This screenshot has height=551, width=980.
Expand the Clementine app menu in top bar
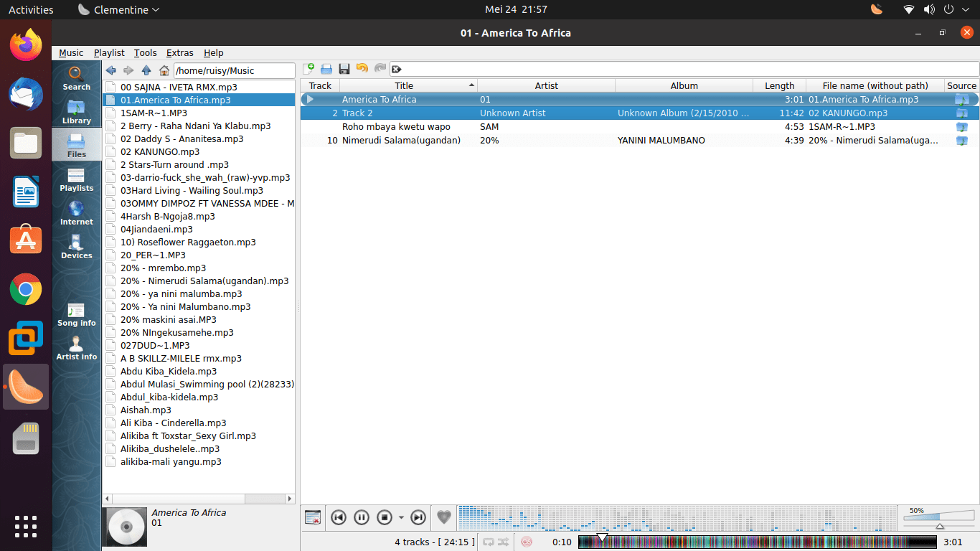(118, 9)
